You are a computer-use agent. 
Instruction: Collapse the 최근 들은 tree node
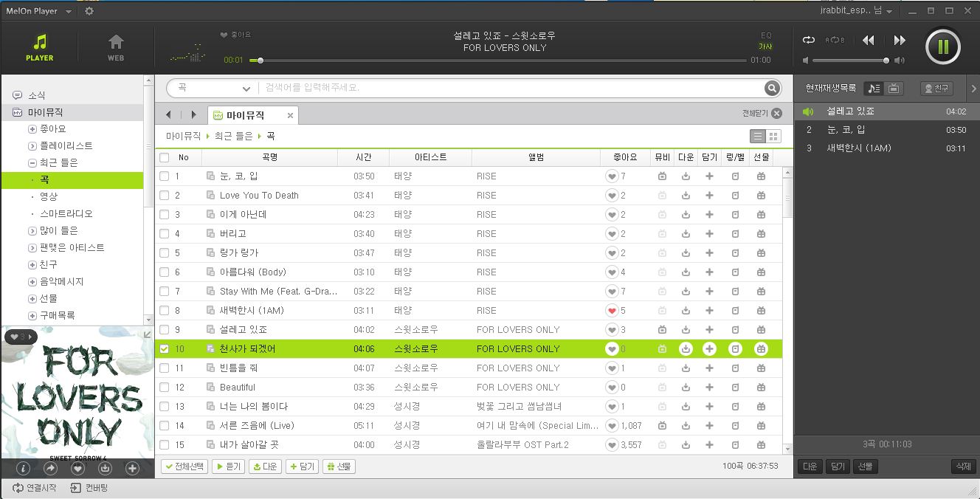click(32, 163)
